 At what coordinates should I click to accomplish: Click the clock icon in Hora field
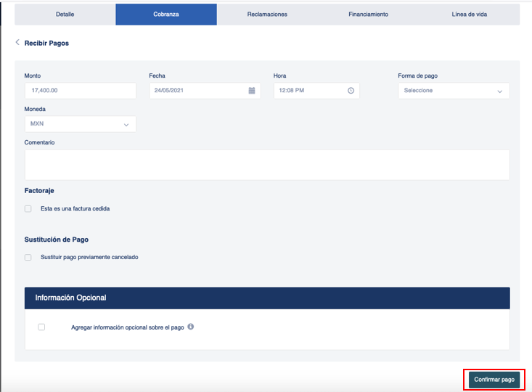351,91
